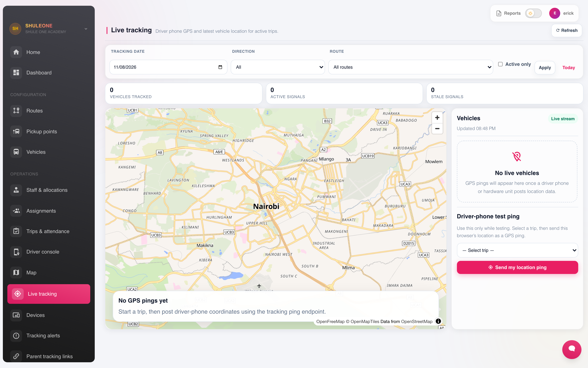Open the chat bubble widget
Screen dimensions: 588x368
point(571,349)
